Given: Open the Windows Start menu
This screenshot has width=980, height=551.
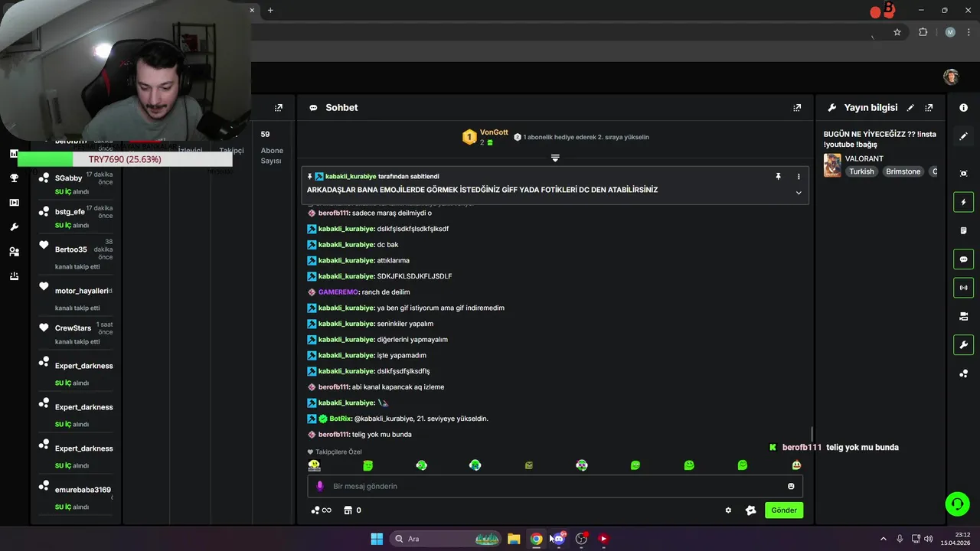Looking at the screenshot, I should coord(377,539).
